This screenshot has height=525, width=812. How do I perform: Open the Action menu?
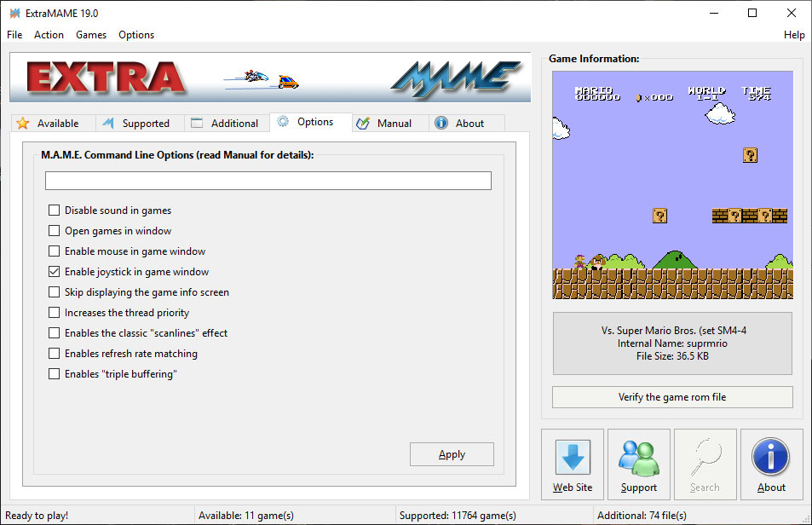click(49, 35)
